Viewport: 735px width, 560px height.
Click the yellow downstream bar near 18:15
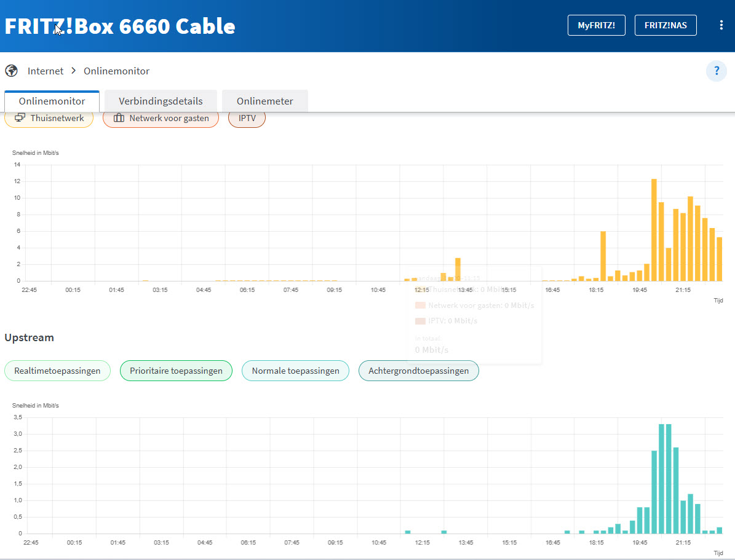coord(603,257)
